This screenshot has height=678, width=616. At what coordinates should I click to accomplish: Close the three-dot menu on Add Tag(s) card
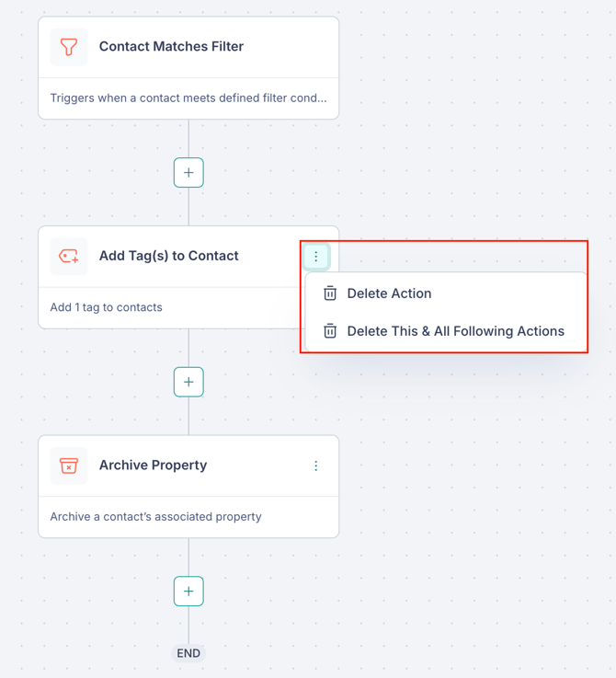click(316, 257)
